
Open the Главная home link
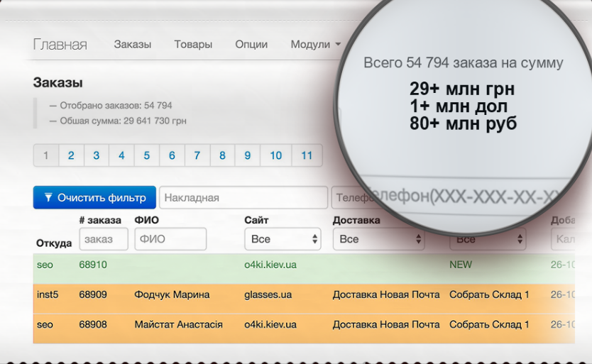(60, 45)
